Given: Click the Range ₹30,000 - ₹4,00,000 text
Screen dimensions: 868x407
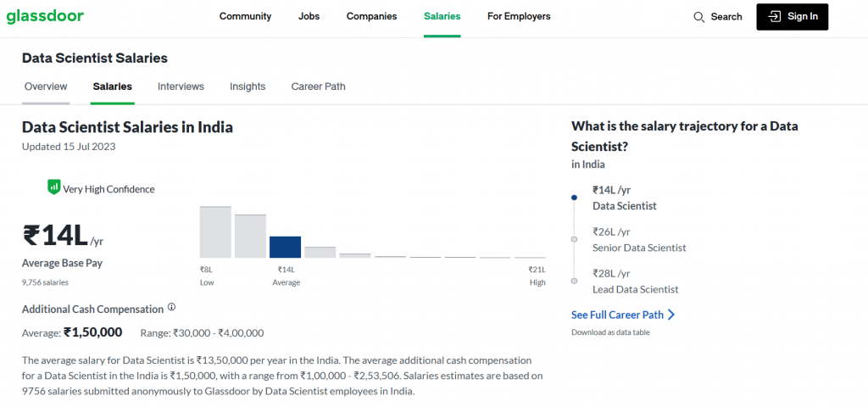Looking at the screenshot, I should point(202,332).
